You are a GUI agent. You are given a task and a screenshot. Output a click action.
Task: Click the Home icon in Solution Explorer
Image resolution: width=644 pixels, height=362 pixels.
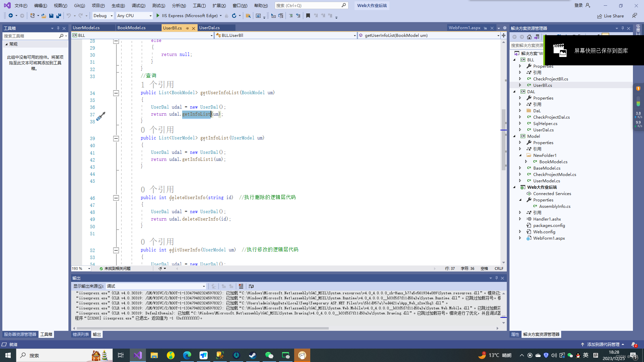pos(529,37)
